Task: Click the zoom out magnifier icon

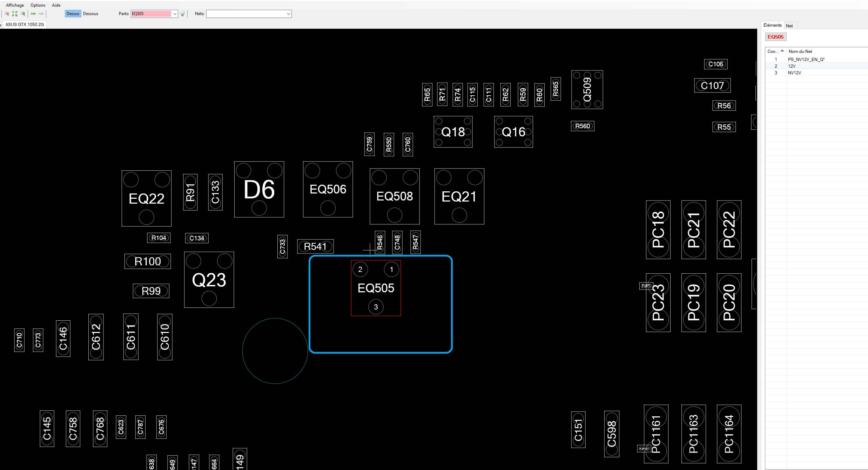Action: click(x=7, y=14)
